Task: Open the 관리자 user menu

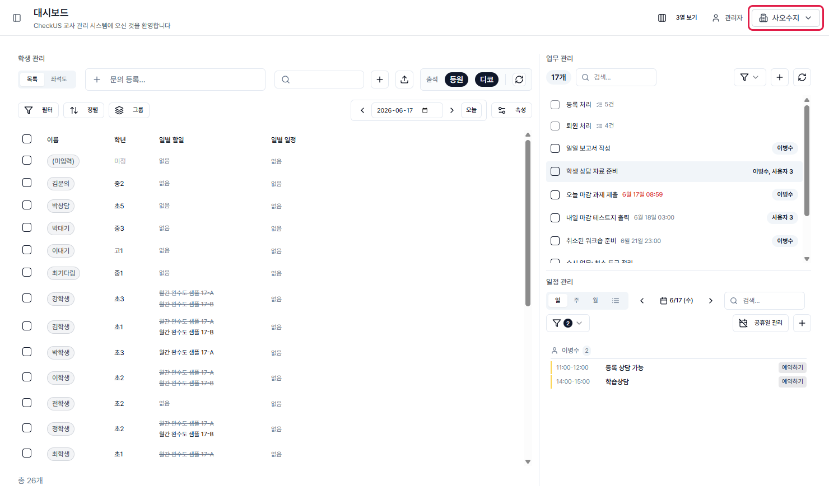Action: (x=727, y=18)
